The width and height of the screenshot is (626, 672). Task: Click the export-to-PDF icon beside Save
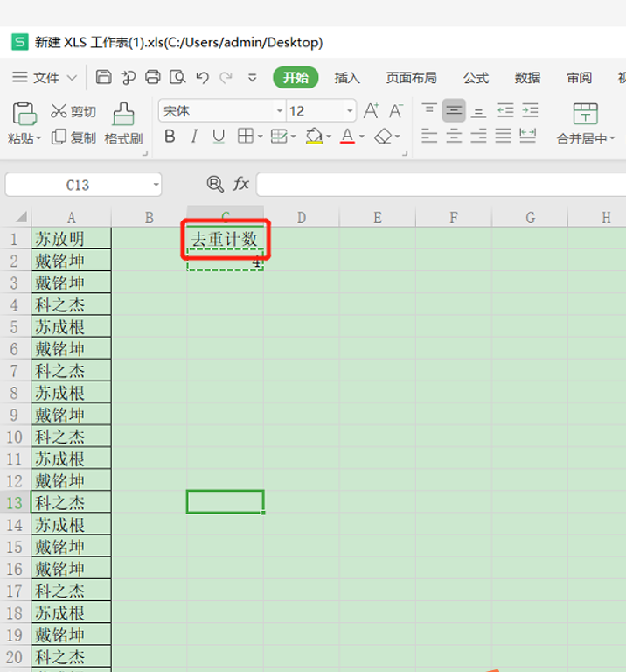click(x=128, y=77)
